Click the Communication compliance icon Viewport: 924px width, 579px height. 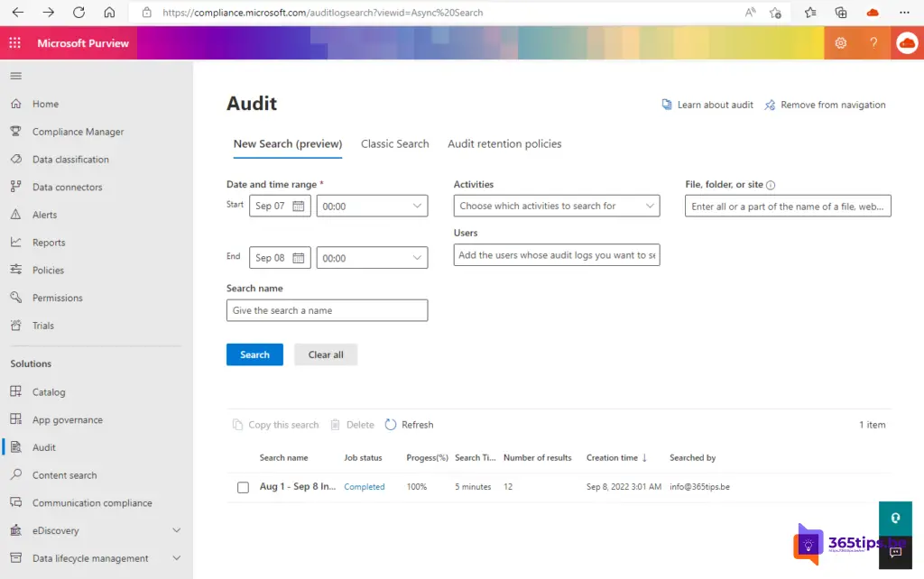[16, 502]
